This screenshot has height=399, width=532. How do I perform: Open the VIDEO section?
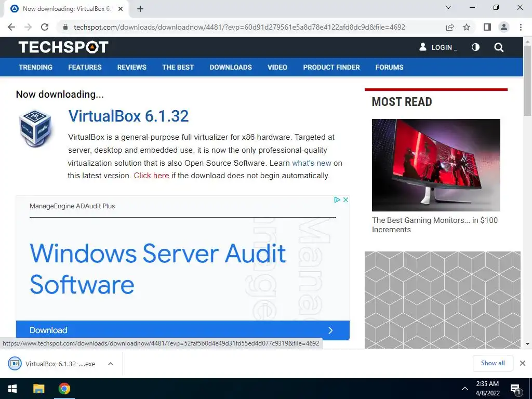tap(277, 67)
